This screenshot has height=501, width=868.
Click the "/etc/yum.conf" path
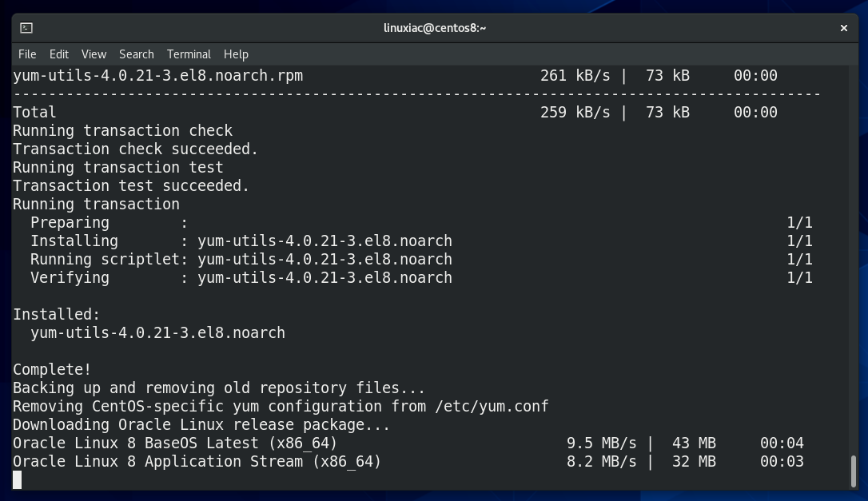coord(492,407)
